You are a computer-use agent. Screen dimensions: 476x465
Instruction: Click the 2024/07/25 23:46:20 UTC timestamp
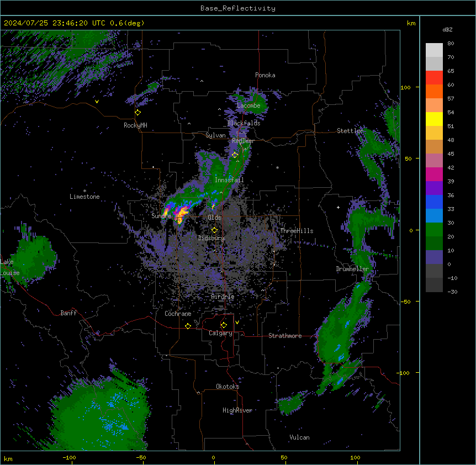(x=56, y=23)
